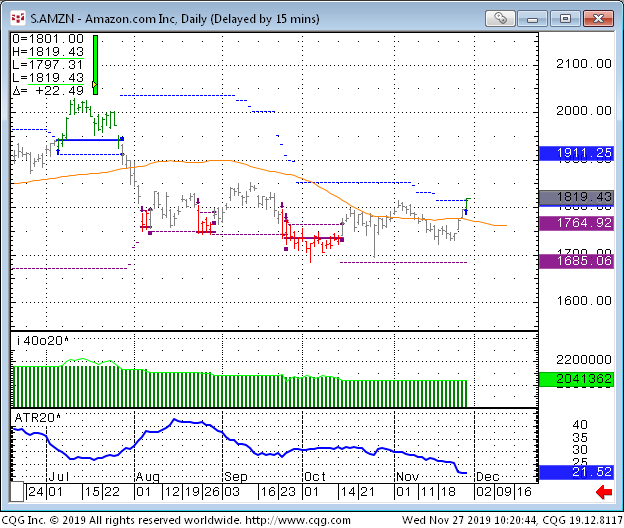Click the ATR20 study label
This screenshot has width=624, height=528.
(x=37, y=418)
